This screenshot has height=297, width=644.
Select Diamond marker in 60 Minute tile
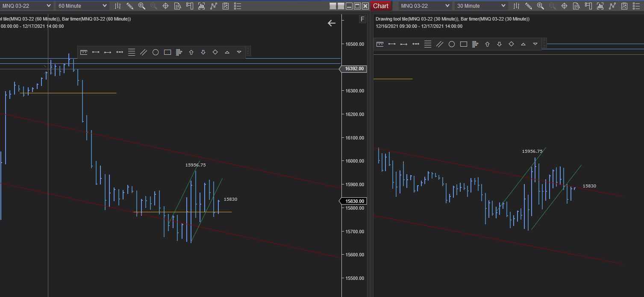215,52
